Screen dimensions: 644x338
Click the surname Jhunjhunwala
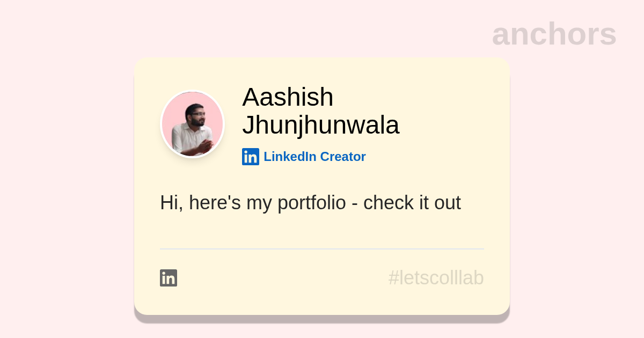pyautogui.click(x=320, y=125)
